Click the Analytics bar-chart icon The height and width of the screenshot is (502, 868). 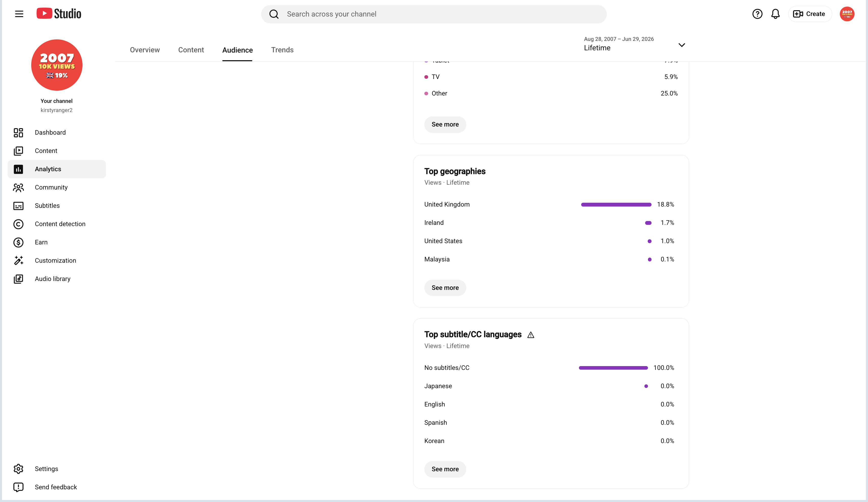pos(18,169)
